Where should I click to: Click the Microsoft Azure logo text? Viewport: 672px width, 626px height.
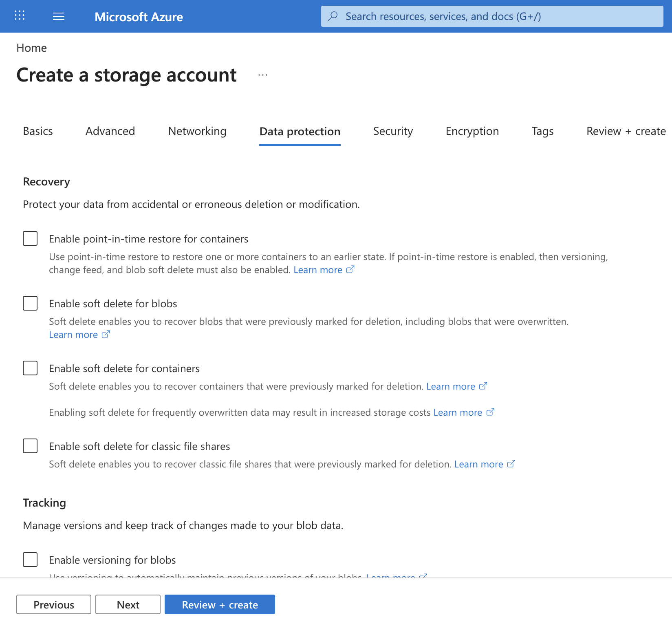(139, 17)
